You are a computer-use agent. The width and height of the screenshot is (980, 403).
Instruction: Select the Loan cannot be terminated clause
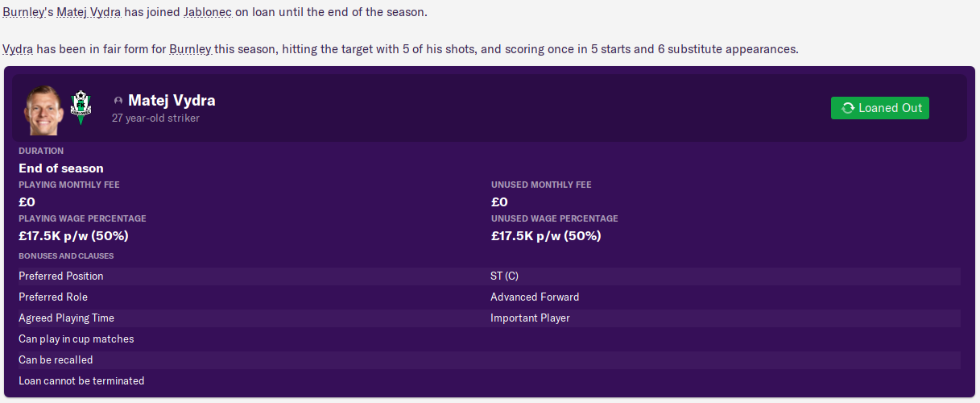click(x=81, y=381)
